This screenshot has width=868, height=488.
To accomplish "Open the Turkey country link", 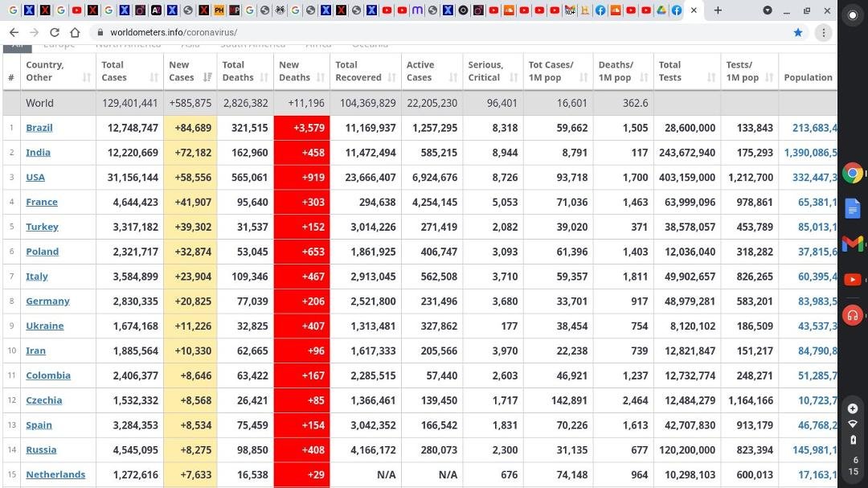I will (42, 227).
